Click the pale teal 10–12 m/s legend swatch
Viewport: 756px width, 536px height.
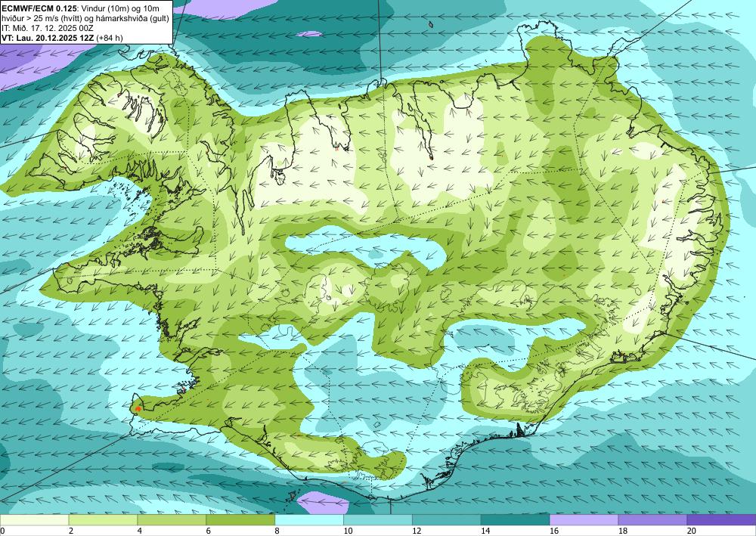[378, 519]
